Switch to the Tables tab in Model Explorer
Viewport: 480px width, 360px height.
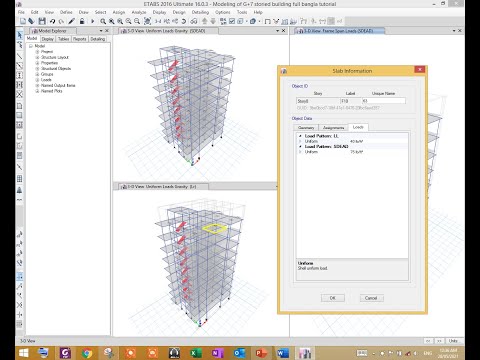(x=63, y=39)
